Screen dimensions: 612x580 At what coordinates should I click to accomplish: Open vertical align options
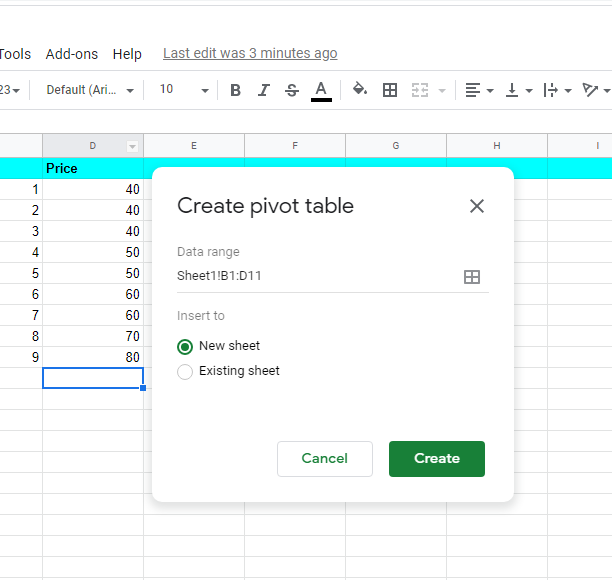(x=512, y=90)
